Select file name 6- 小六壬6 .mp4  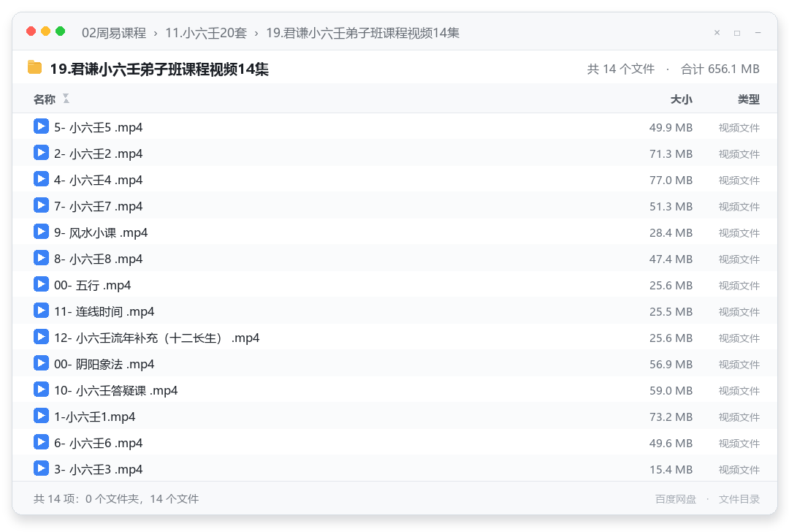[98, 444]
